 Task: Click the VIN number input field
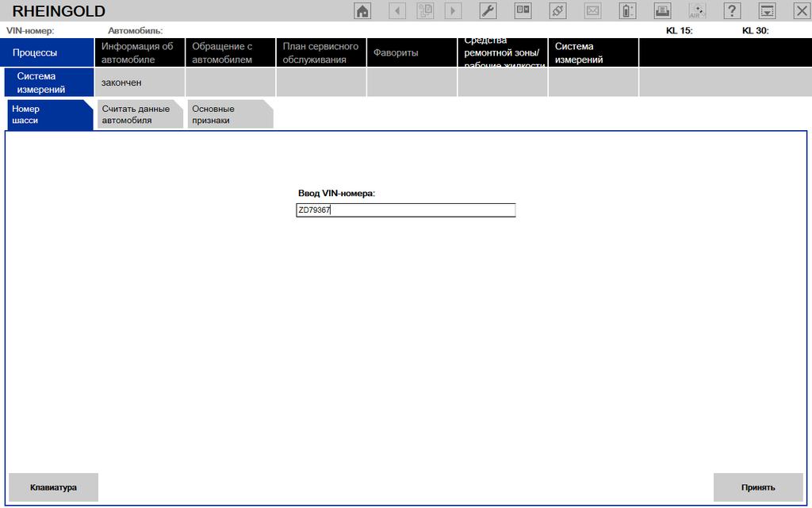(405, 210)
